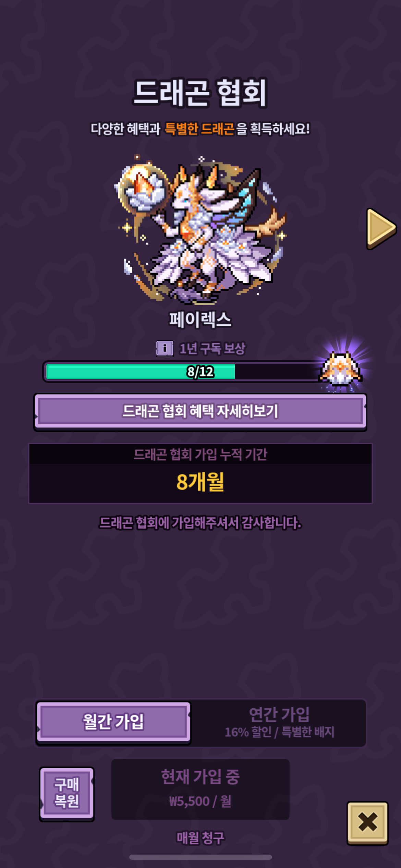This screenshot has width=401, height=868.
Task: Tap the info icon beside 1년 구독 보상
Action: pyautogui.click(x=165, y=349)
